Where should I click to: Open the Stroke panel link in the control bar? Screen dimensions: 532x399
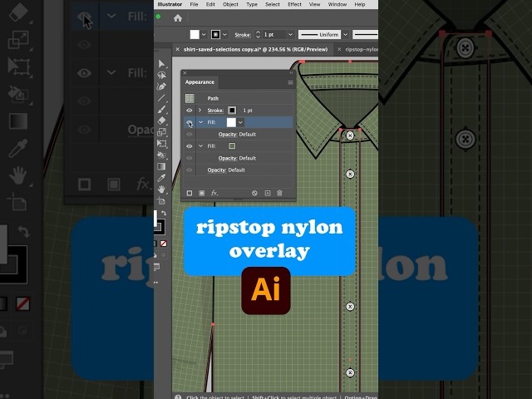point(243,35)
